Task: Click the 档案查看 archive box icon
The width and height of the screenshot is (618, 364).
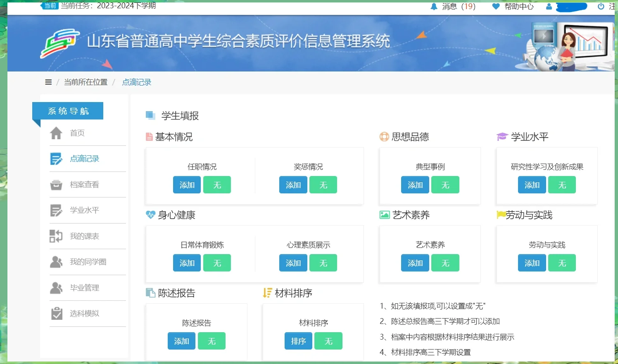Action: pyautogui.click(x=56, y=185)
